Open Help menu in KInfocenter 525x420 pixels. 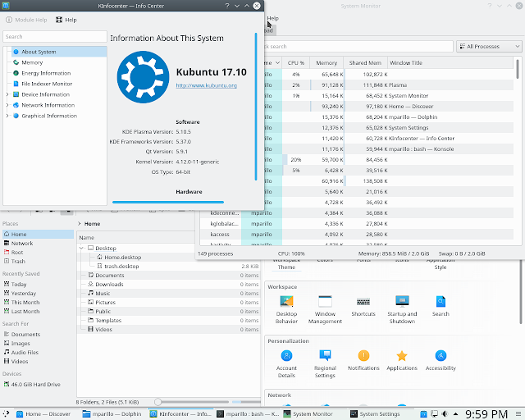coord(66,20)
